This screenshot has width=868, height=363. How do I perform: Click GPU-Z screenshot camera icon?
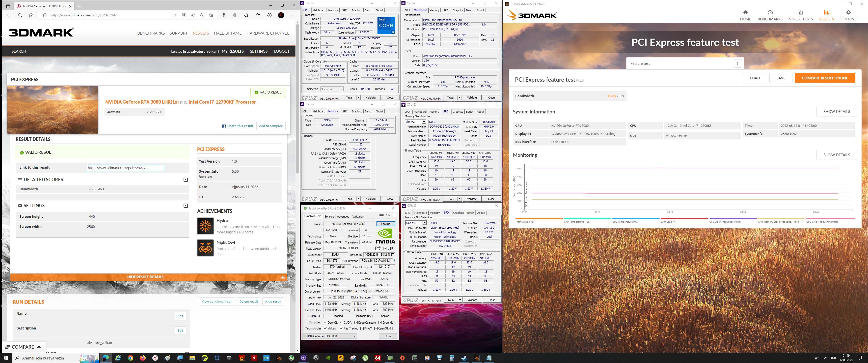coord(382,215)
